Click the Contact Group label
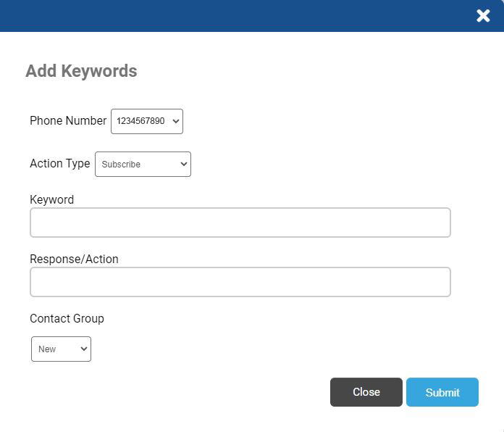504x432 pixels. click(x=67, y=318)
